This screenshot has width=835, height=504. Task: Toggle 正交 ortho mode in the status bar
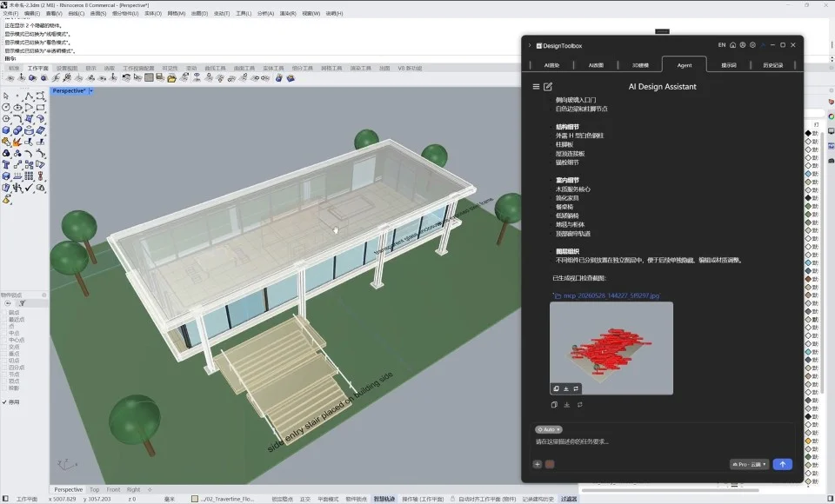click(x=305, y=499)
